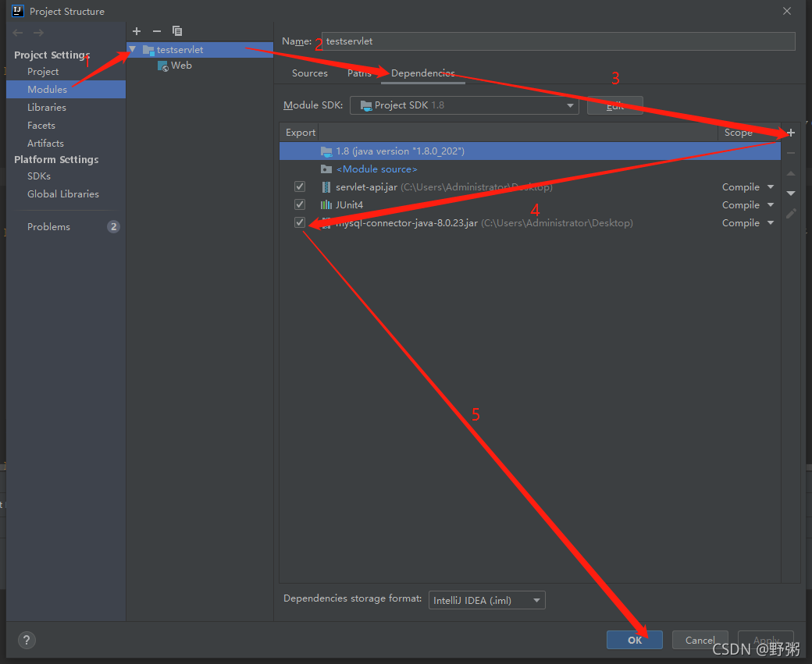Screen dimensions: 812x664
Task: Select the servlet-api.jar dependency row
Action: [530, 186]
